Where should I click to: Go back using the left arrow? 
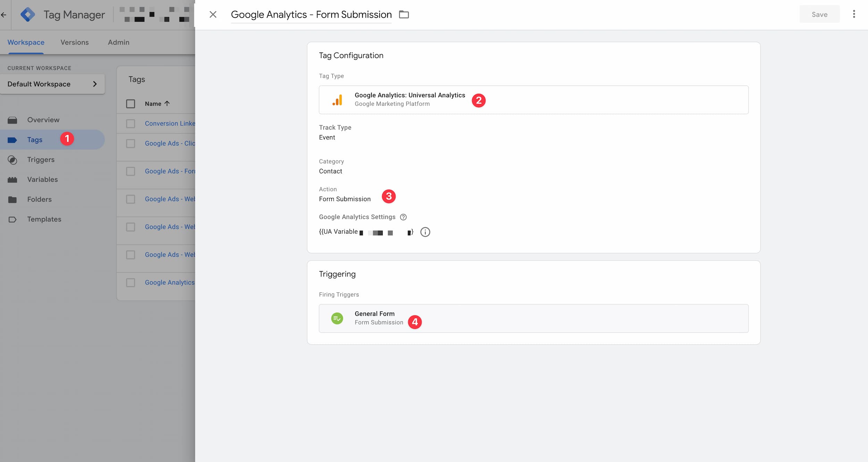(x=3, y=15)
